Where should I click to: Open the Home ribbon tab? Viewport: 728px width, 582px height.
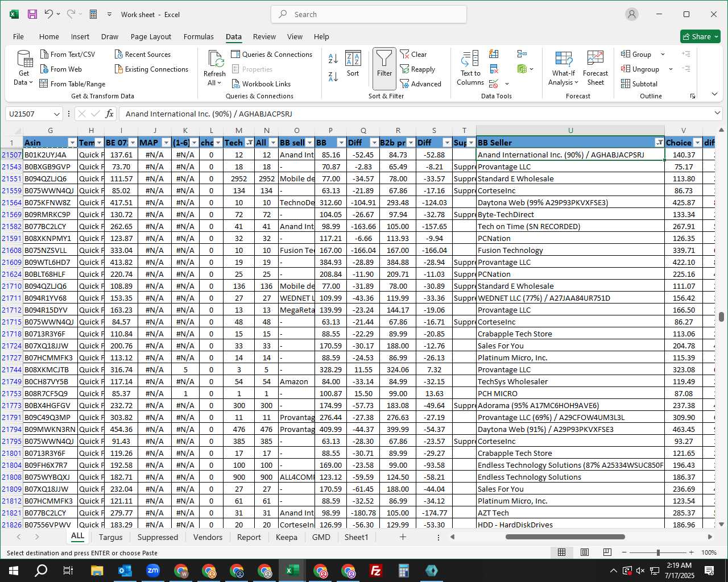point(49,36)
